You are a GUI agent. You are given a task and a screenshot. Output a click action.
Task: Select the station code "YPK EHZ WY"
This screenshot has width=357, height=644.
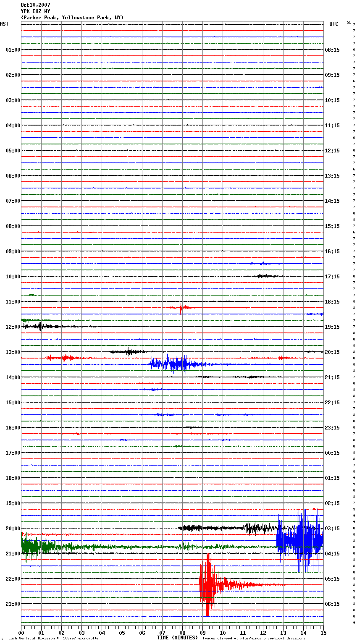[35, 11]
